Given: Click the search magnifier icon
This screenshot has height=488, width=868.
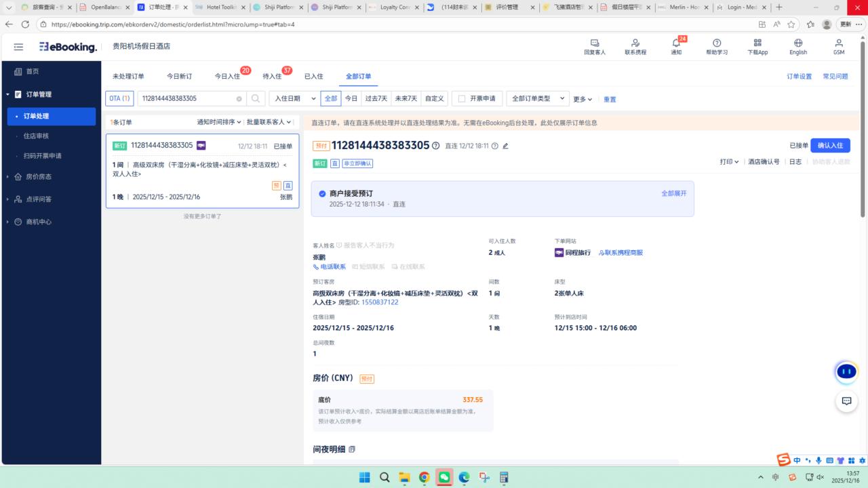Looking at the screenshot, I should click(x=256, y=98).
